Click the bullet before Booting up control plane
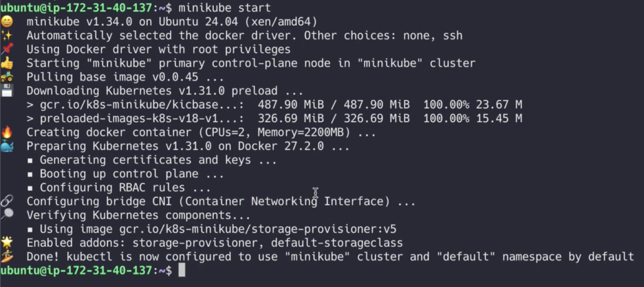The height and width of the screenshot is (287, 644). click(x=30, y=174)
